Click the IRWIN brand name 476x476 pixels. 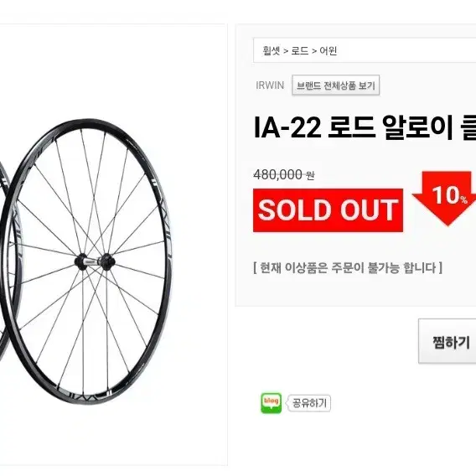(270, 85)
